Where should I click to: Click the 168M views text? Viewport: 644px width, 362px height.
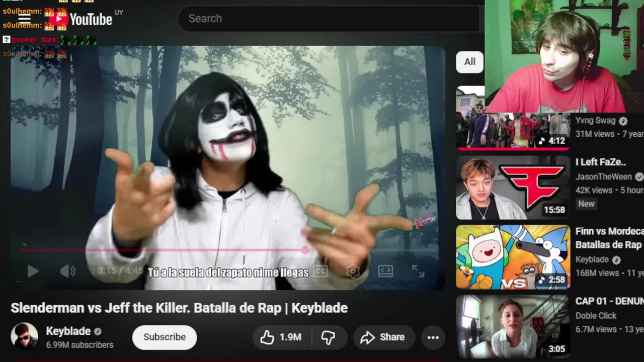pos(597,273)
